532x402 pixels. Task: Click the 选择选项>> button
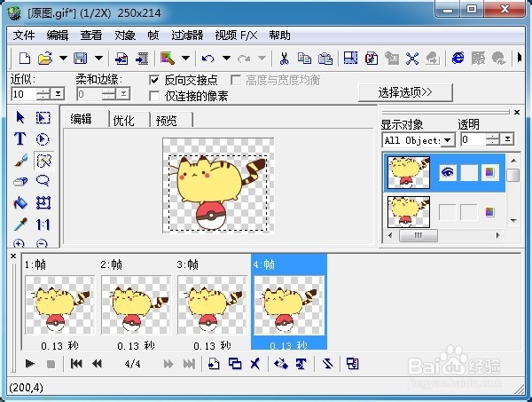(x=405, y=92)
